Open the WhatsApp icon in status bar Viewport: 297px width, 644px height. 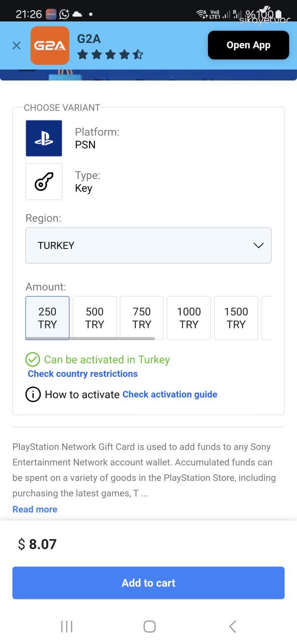[x=64, y=14]
